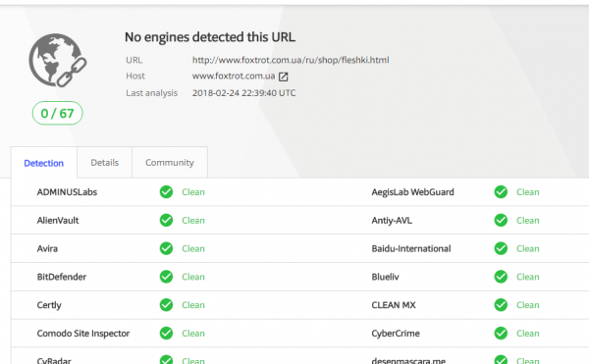Click the green checkmark for Comodo Site Inspector
This screenshot has height=364, width=589.
click(x=166, y=333)
